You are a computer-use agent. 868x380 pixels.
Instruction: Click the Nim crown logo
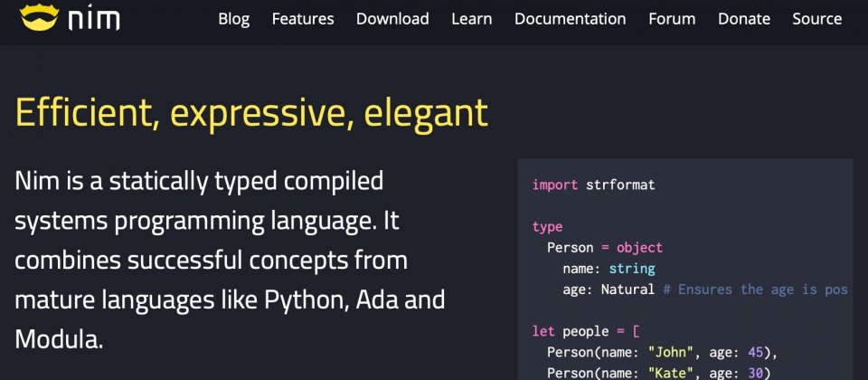39,18
